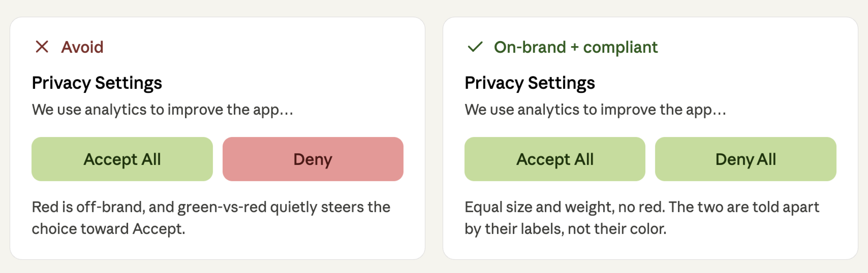The width and height of the screenshot is (868, 273).
Task: Click the green checkmark icon
Action: pos(475,47)
